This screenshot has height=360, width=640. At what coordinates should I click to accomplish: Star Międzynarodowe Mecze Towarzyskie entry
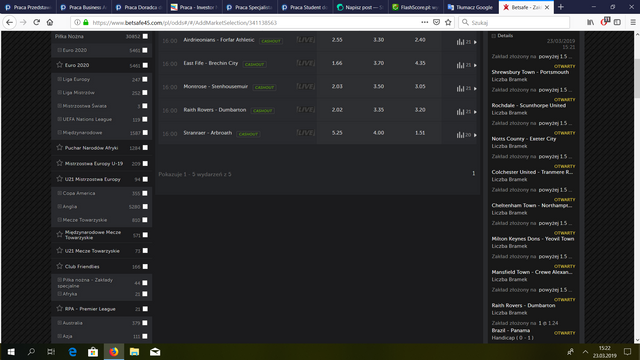(60, 234)
